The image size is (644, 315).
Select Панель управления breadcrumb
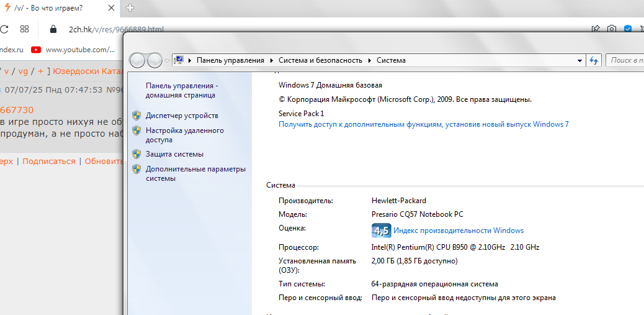(x=230, y=60)
